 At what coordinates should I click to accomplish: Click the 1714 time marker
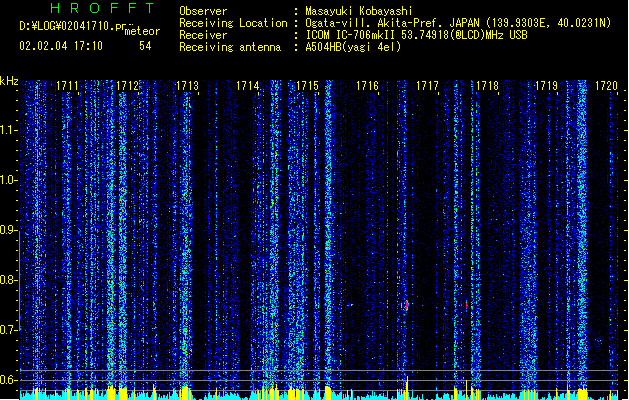[x=248, y=86]
